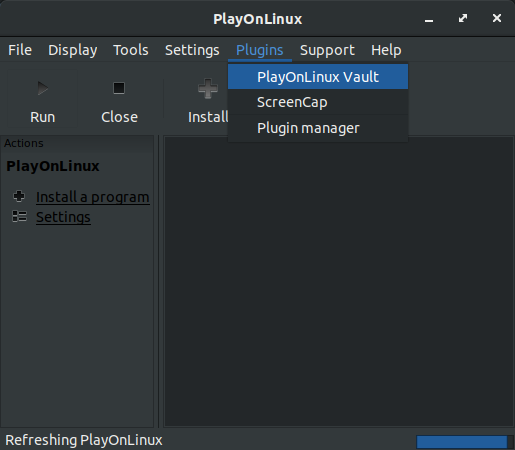Viewport: 515px width, 450px height.
Task: Open the Tools menu
Action: click(131, 50)
